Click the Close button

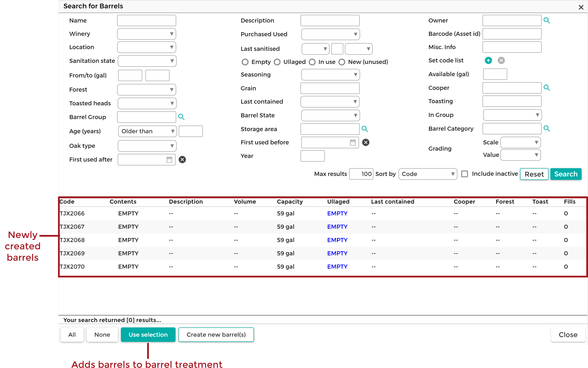coord(568,335)
